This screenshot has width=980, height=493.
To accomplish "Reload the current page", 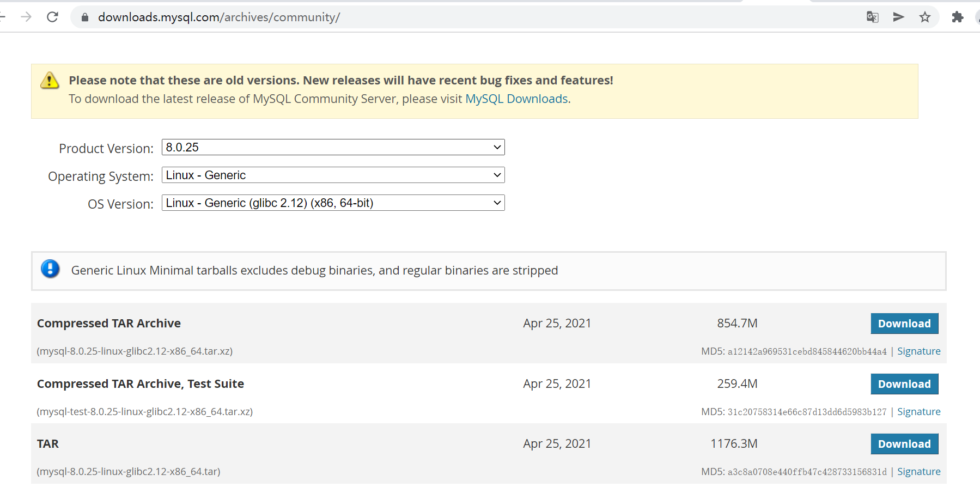I will pyautogui.click(x=52, y=17).
